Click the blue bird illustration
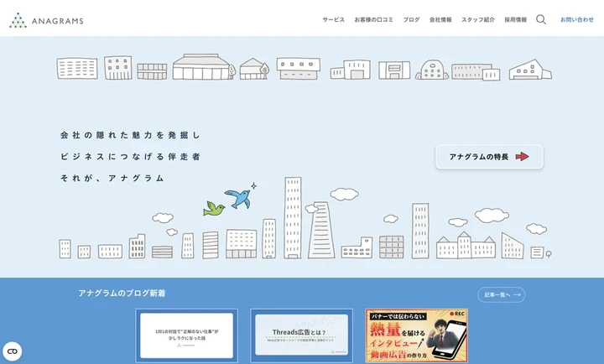Screen dimensions: 604x364 pos(238,198)
